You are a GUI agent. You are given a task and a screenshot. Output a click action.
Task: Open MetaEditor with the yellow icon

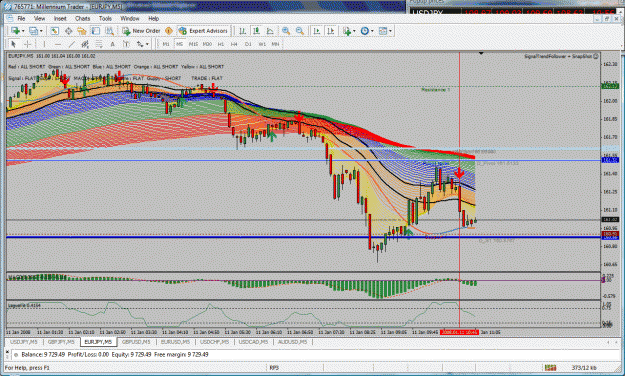pyautogui.click(x=169, y=31)
